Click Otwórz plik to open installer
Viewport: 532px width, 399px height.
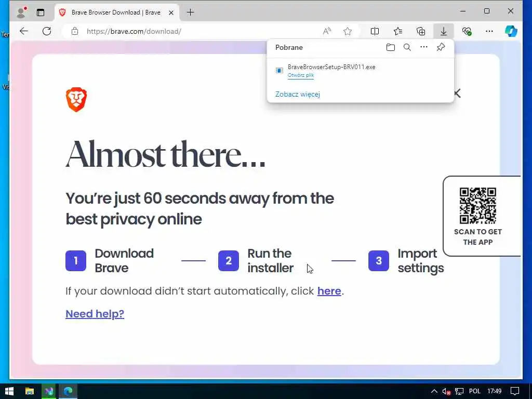301,75
